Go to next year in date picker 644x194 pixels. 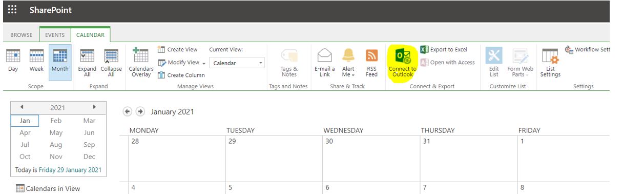(94, 107)
